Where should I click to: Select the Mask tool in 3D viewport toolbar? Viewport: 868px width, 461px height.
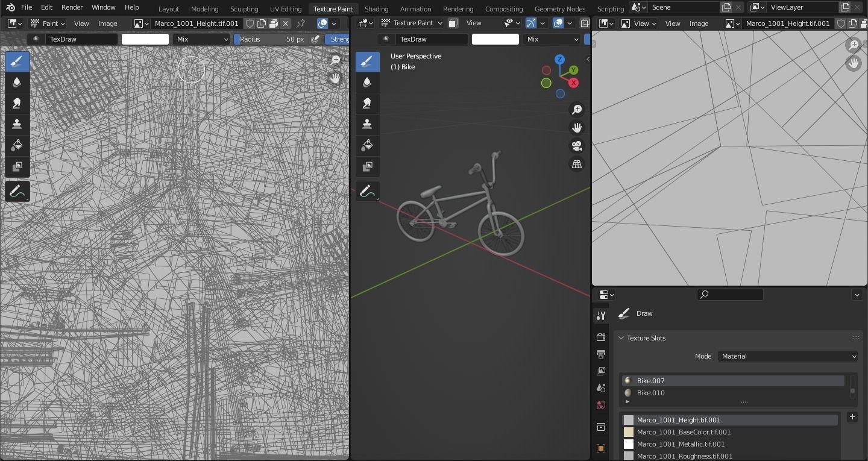[x=367, y=166]
